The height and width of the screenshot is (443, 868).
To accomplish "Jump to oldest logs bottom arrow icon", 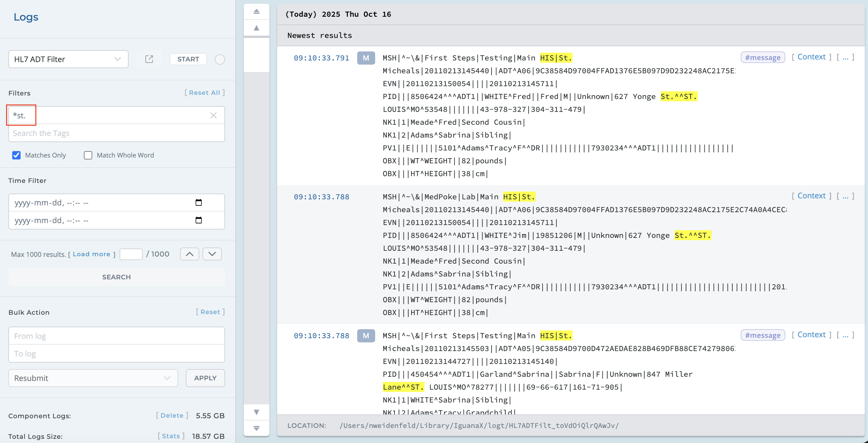I will pyautogui.click(x=256, y=428).
